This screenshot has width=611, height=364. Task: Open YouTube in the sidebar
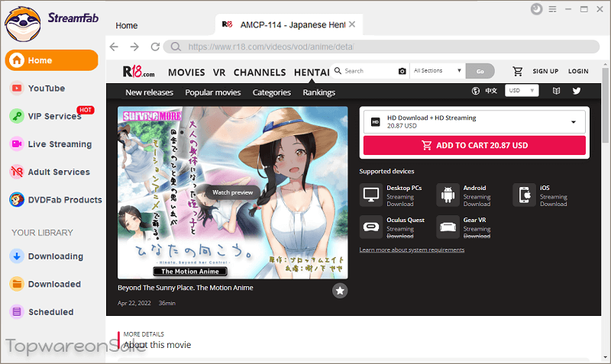pos(37,89)
